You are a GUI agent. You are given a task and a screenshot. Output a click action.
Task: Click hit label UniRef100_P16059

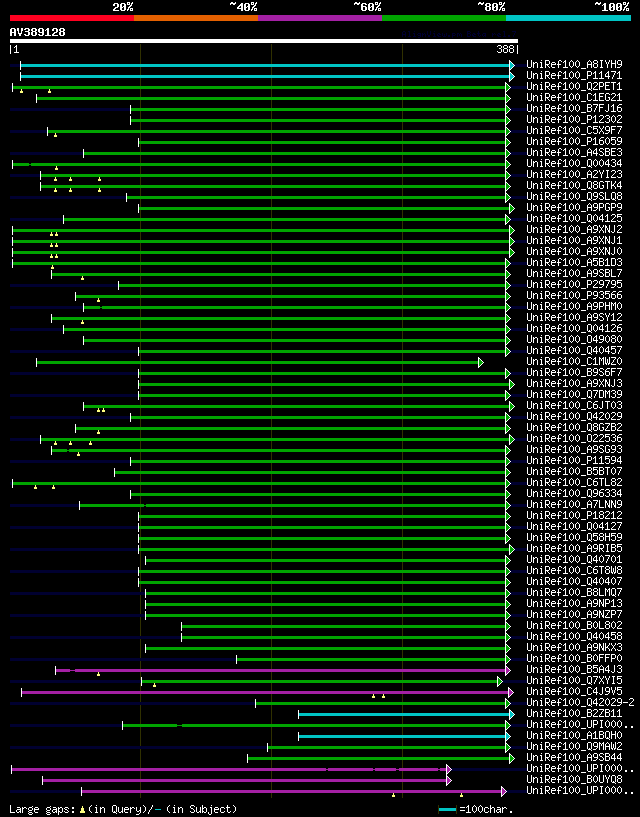tap(574, 141)
